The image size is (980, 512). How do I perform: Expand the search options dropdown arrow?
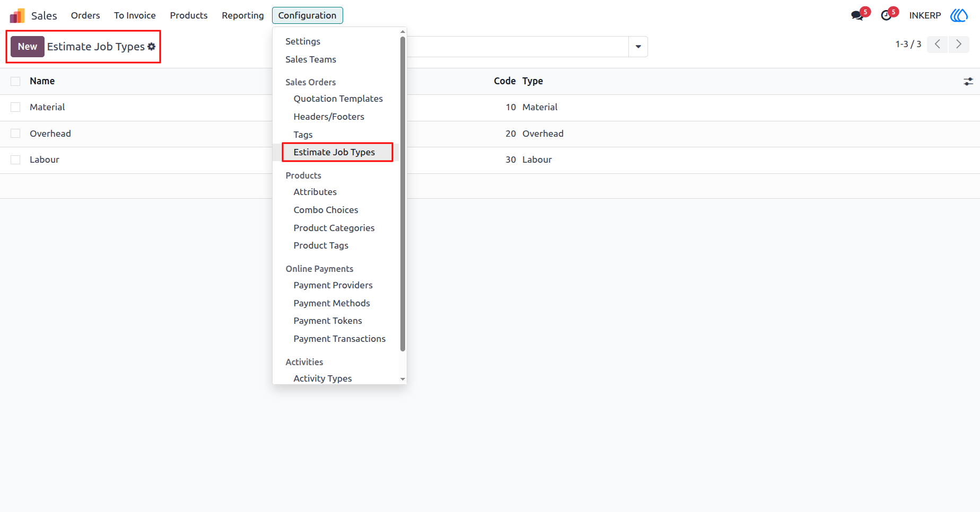pos(638,47)
